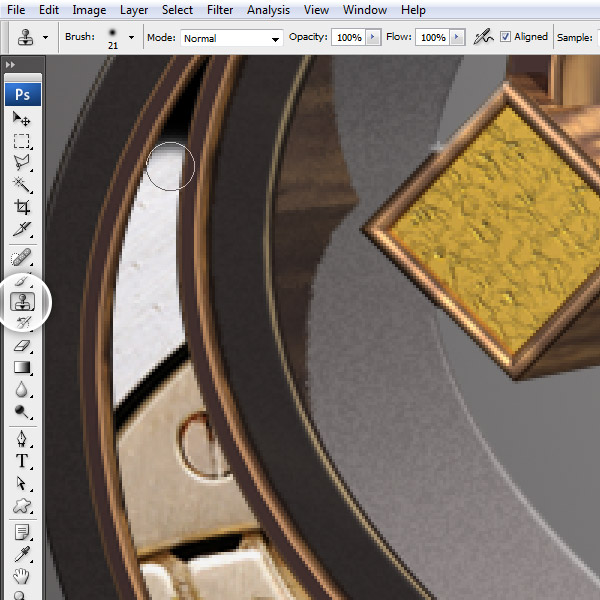Expand the toolbox double-arrow
Image resolution: width=600 pixels, height=600 pixels.
[x=10, y=65]
